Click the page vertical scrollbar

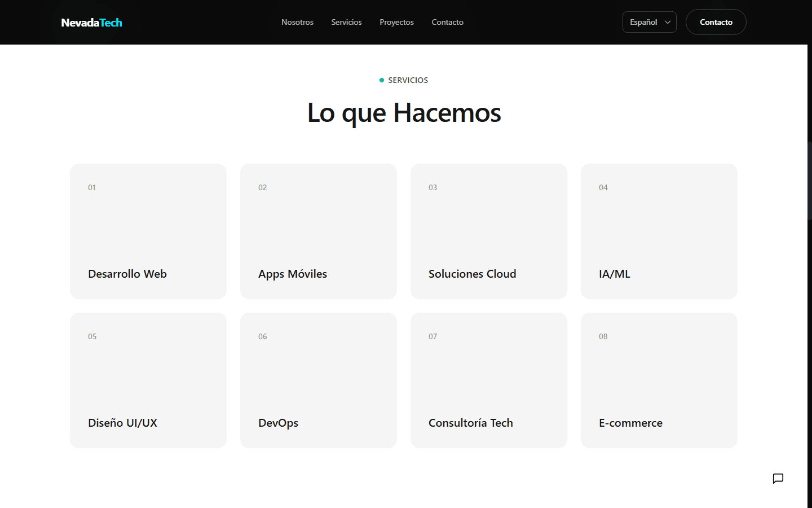tap(810, 181)
